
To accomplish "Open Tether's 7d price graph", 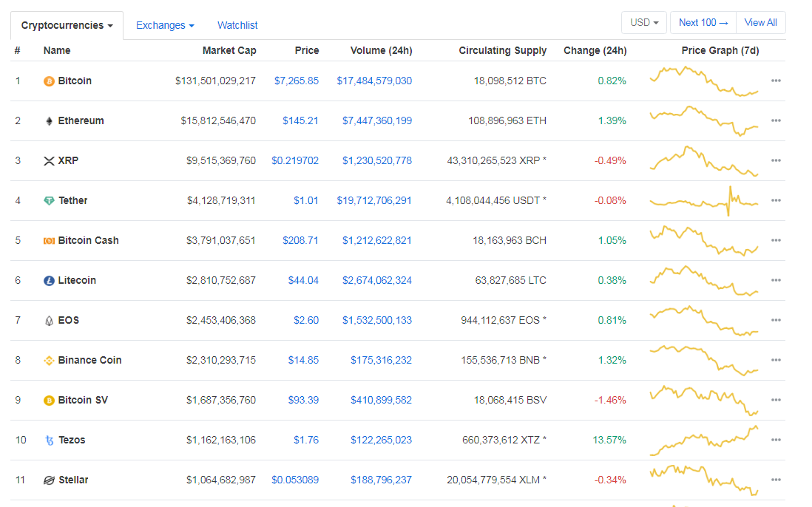I will click(x=704, y=201).
